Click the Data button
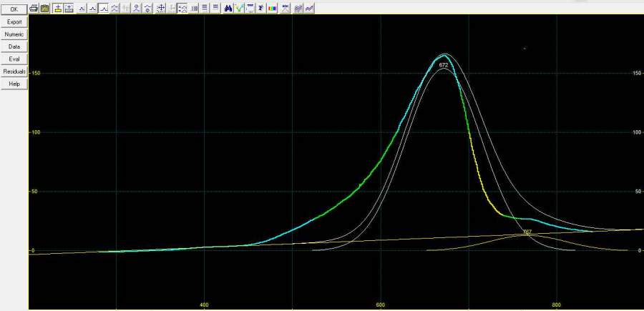Image resolution: width=644 pixels, height=311 pixels. [14, 46]
